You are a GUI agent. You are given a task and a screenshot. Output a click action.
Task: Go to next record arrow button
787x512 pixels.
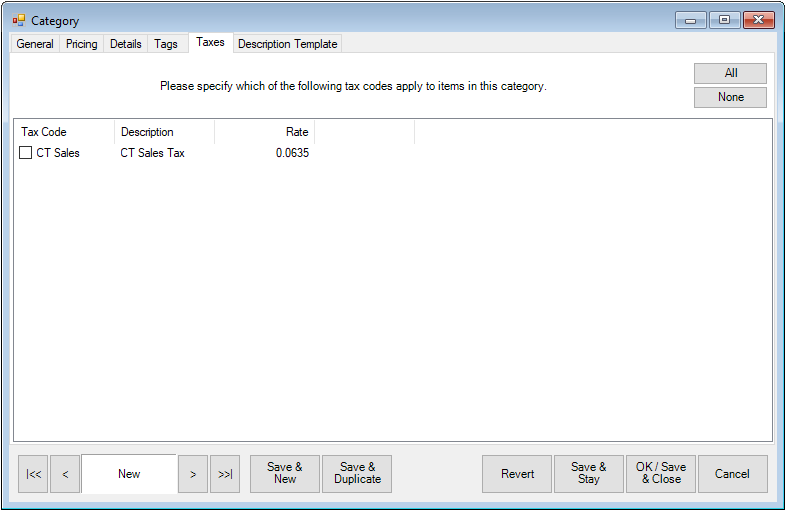[193, 474]
